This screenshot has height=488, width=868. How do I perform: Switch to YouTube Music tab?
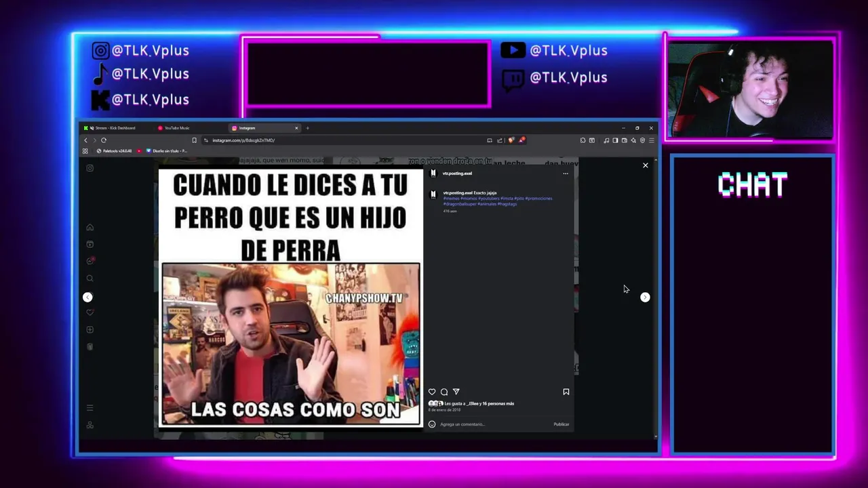pos(177,128)
